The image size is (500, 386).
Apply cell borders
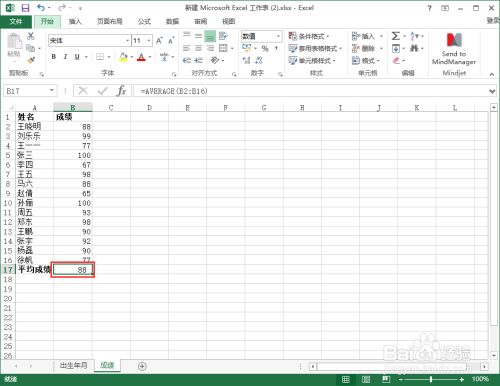100,57
